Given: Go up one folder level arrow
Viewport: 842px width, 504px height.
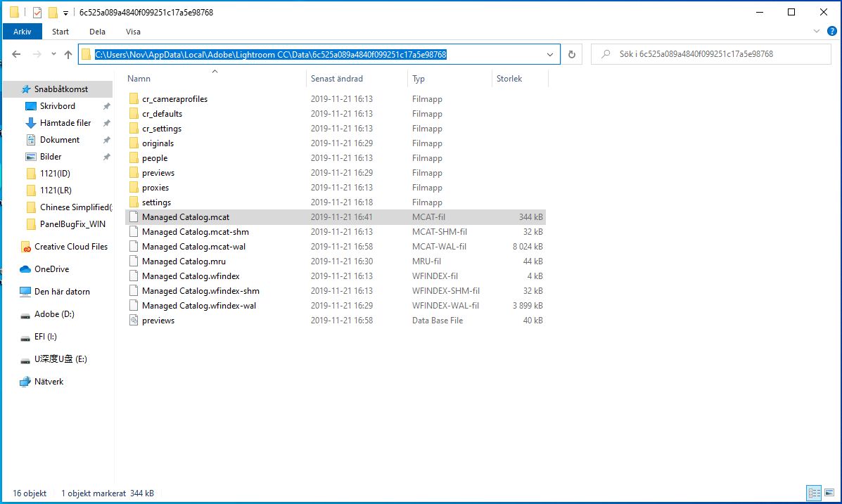Looking at the screenshot, I should tap(68, 54).
